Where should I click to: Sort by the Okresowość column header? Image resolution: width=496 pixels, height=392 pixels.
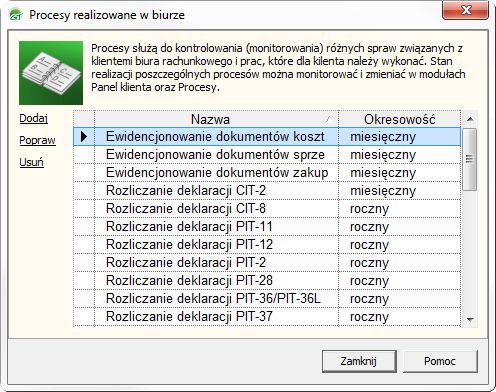[x=400, y=119]
